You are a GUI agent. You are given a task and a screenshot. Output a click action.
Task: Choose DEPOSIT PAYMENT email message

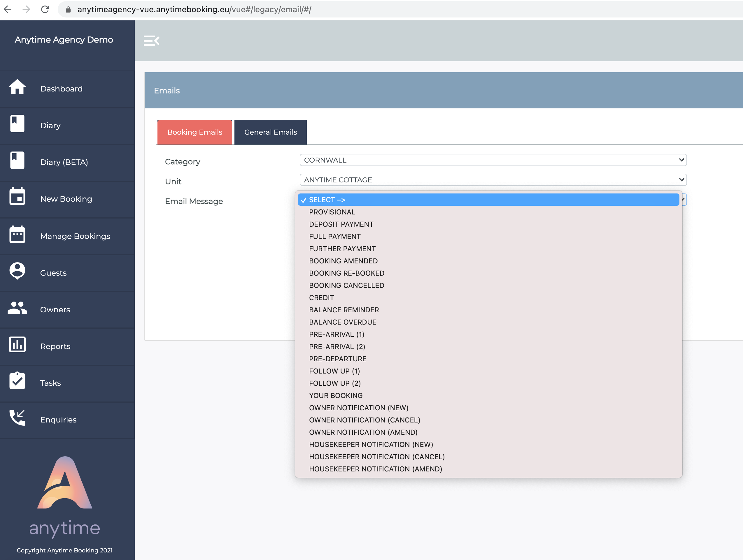488,224
